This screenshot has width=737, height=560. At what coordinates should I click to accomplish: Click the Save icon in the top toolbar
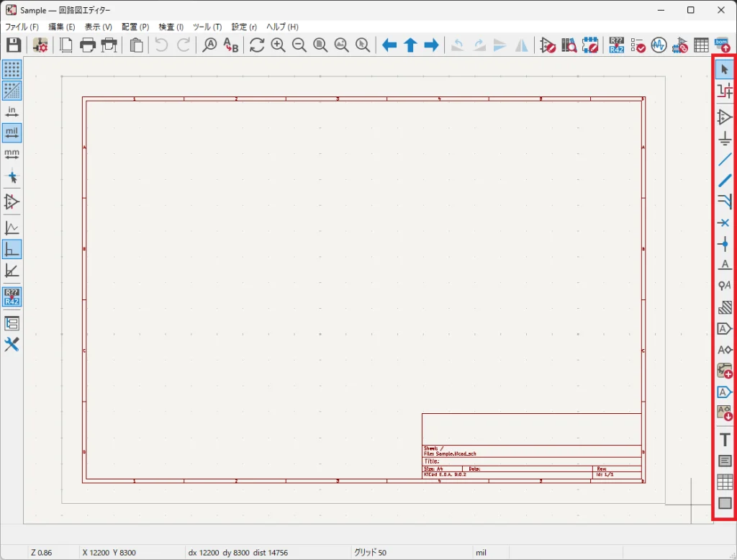click(14, 45)
